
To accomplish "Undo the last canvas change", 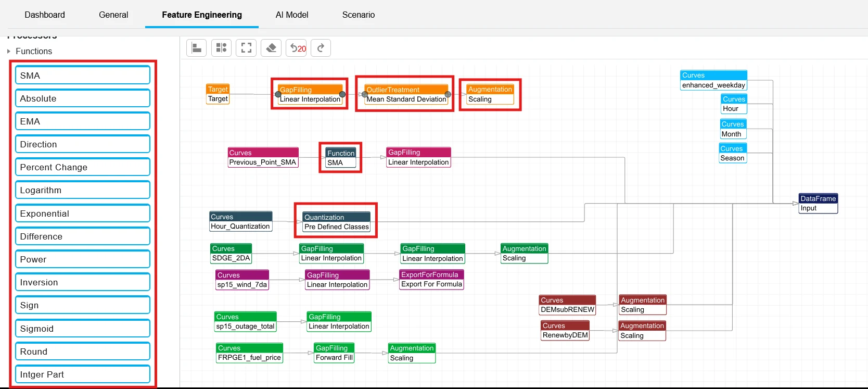I will [x=296, y=48].
